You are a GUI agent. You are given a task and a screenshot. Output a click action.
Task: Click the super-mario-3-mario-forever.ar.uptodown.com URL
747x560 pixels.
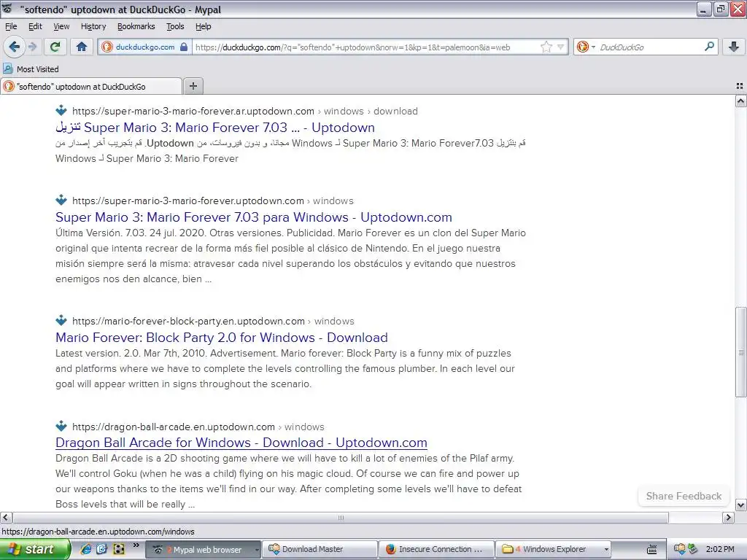pyautogui.click(x=193, y=111)
